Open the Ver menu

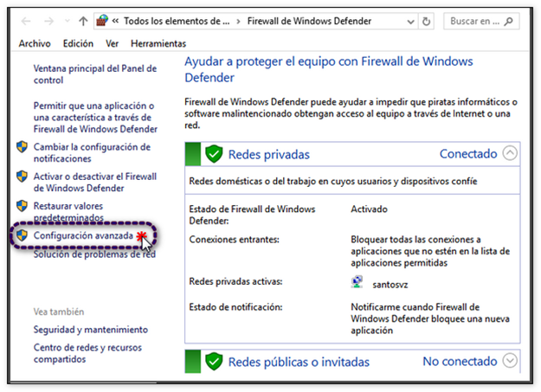click(x=113, y=43)
